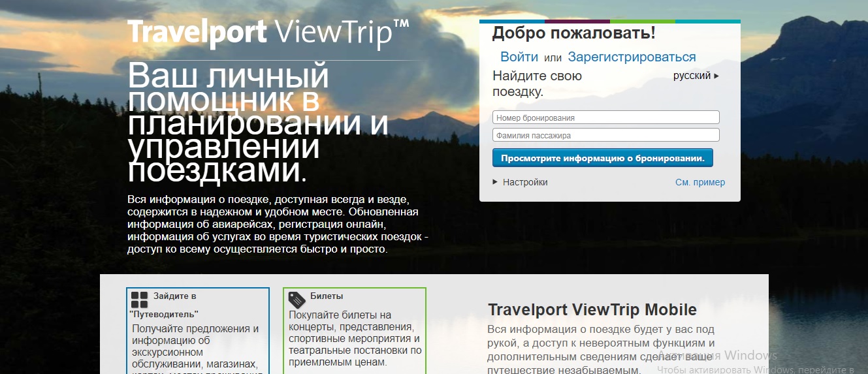Click the Путеводитель grid icon

[139, 300]
